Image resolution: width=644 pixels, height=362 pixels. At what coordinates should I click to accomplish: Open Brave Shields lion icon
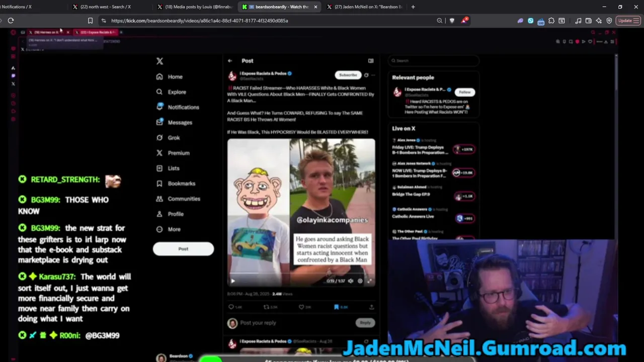(452, 21)
